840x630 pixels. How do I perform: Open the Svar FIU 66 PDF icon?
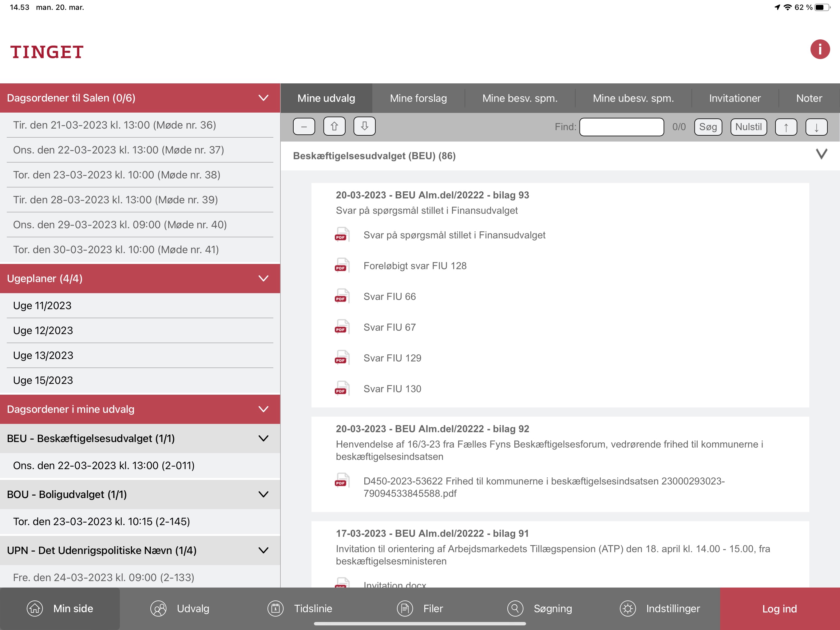[x=341, y=296]
